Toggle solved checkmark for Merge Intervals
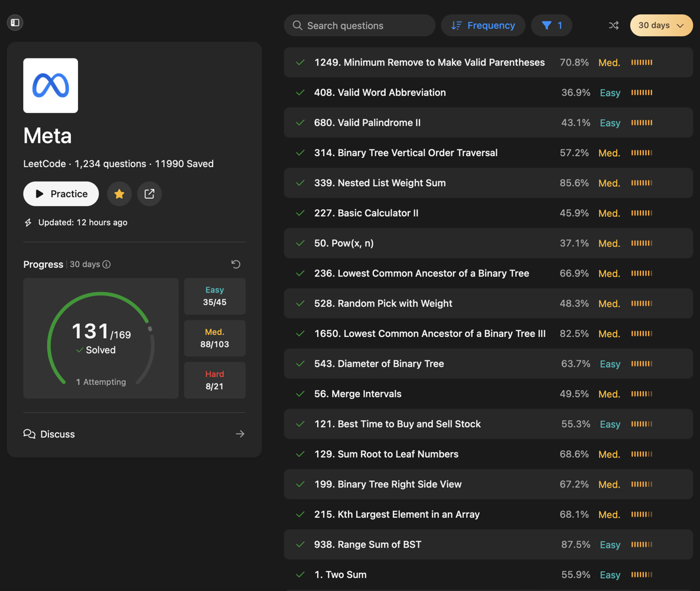Image resolution: width=700 pixels, height=591 pixels. [301, 394]
